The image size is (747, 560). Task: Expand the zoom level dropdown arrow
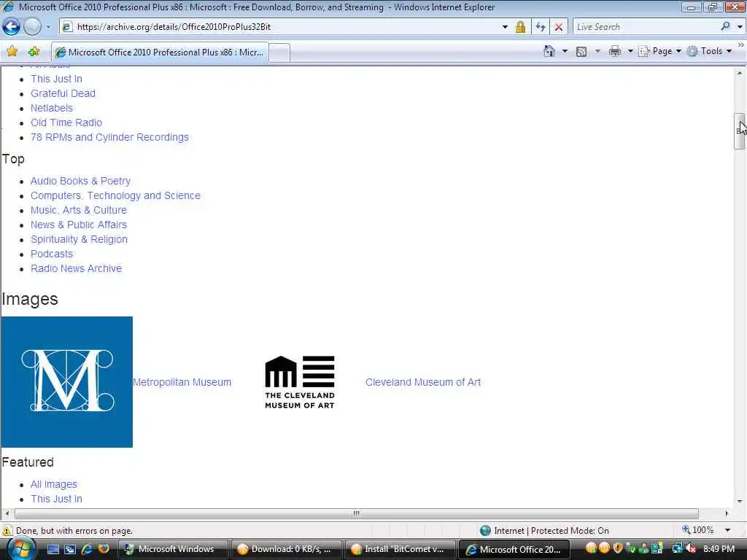pos(727,531)
